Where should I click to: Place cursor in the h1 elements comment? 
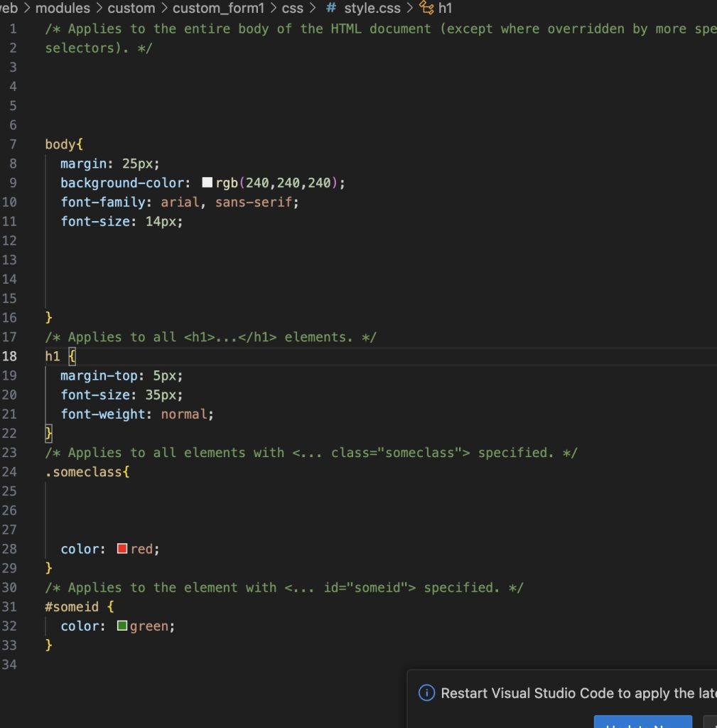tap(210, 336)
